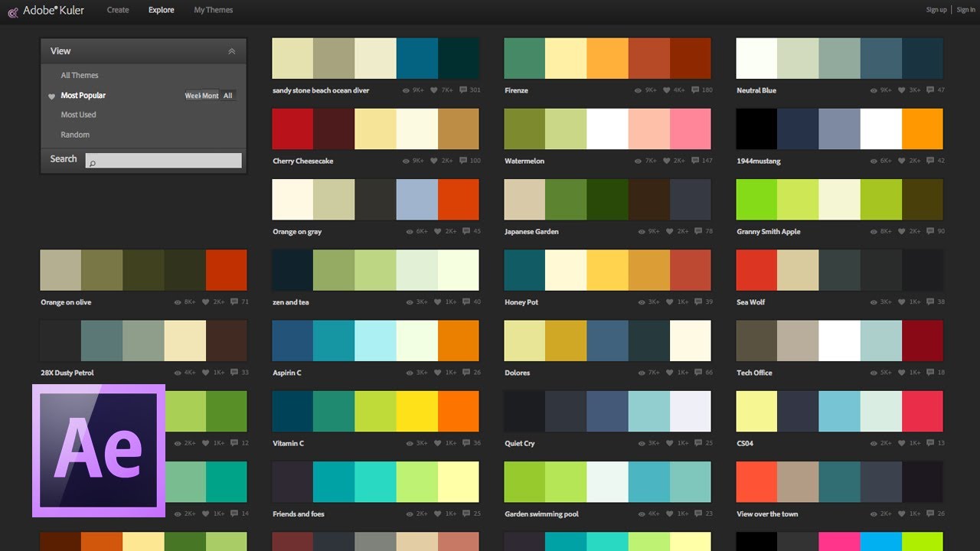Open the Explore tab in the header
Image resolution: width=980 pixels, height=551 pixels.
tap(162, 10)
